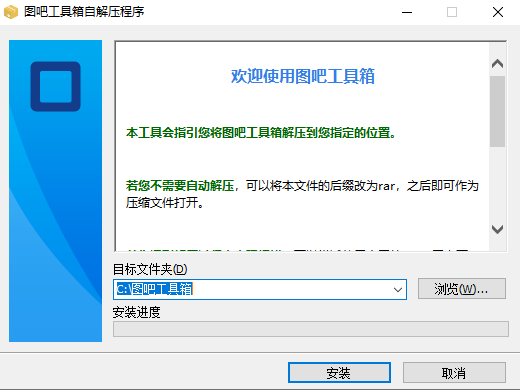The height and width of the screenshot is (390, 520).
Task: Click the 安装 (Install) button
Action: (339, 373)
